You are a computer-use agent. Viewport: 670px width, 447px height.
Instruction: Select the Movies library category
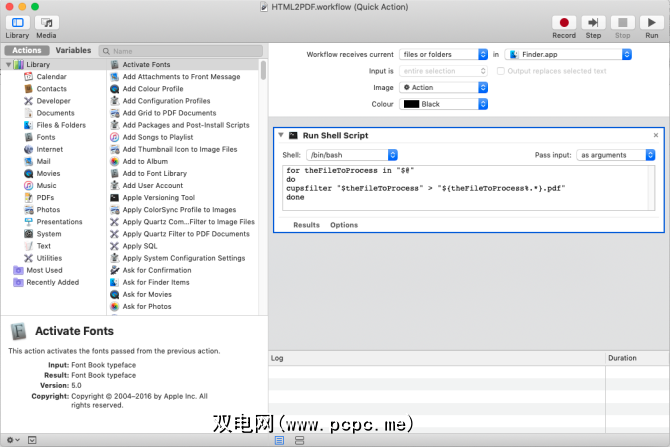(48, 173)
